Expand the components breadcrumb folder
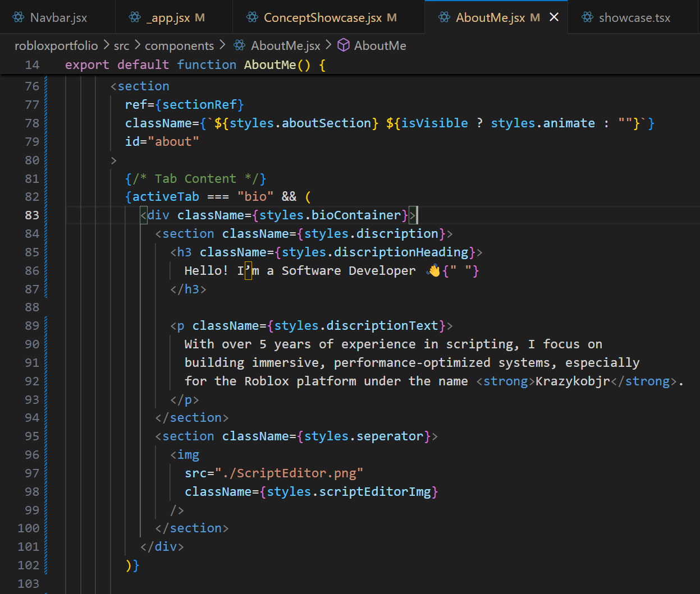The image size is (700, 594). pyautogui.click(x=179, y=45)
